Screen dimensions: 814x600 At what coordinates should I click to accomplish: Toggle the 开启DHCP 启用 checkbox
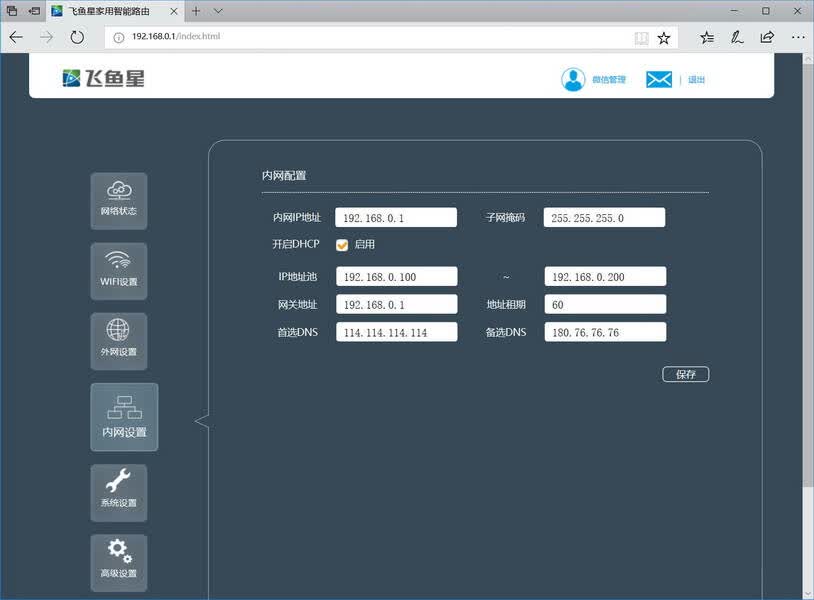(x=342, y=245)
